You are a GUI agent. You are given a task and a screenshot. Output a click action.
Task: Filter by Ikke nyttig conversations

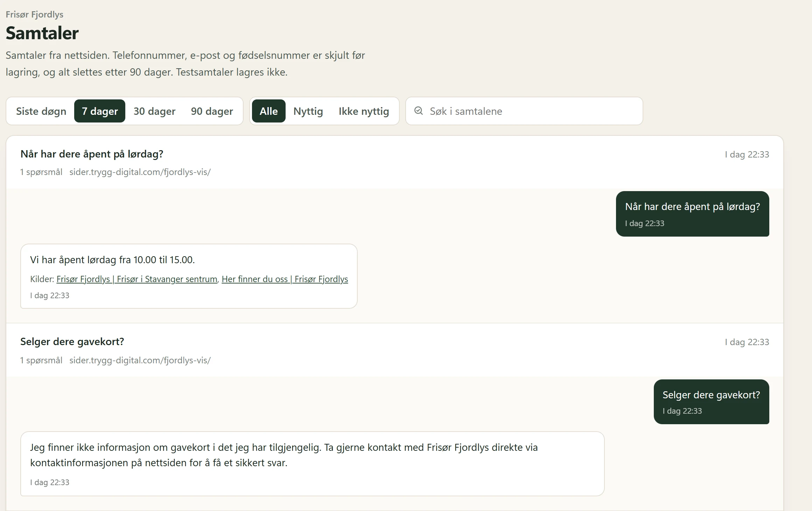(364, 111)
